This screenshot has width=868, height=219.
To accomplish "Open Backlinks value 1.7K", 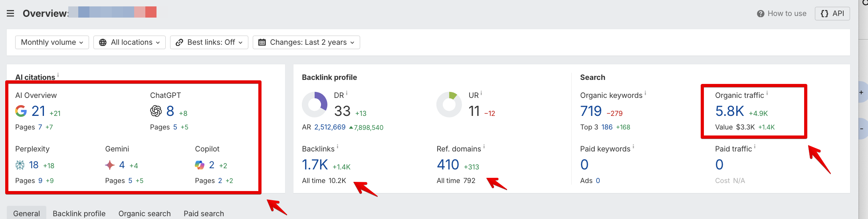I will tap(315, 165).
